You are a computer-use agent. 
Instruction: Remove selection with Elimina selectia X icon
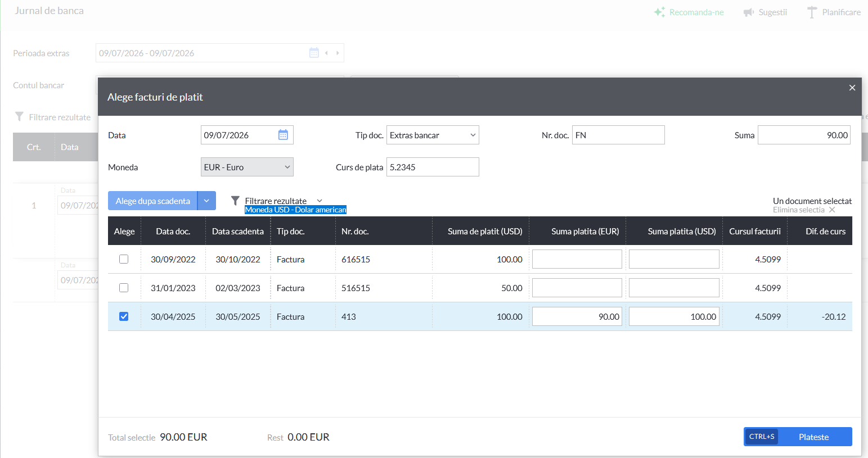point(832,210)
